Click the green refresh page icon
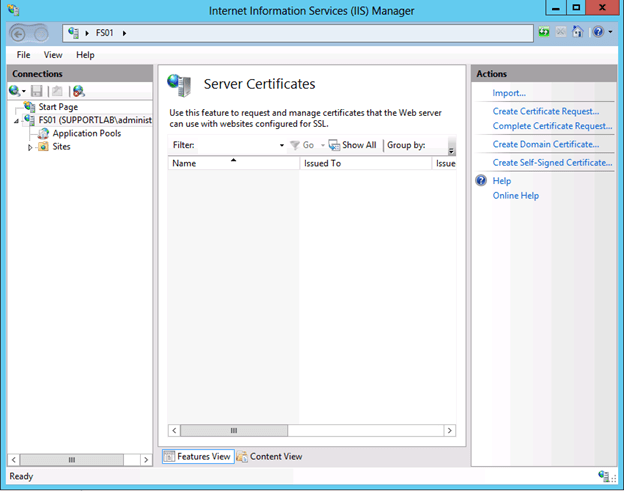Screen dimensions: 624x491 tap(544, 32)
